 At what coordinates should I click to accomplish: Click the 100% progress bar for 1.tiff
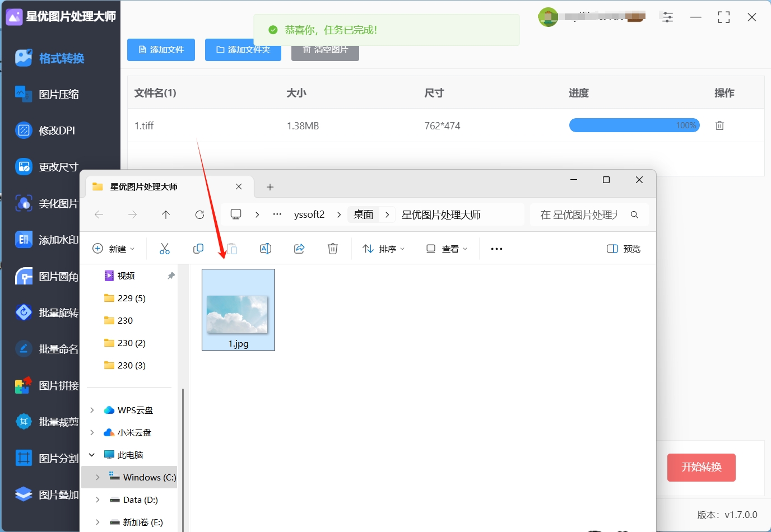(x=634, y=125)
